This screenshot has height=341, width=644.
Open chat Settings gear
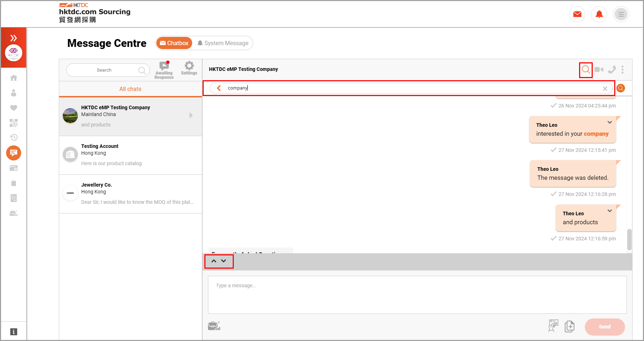[189, 68]
